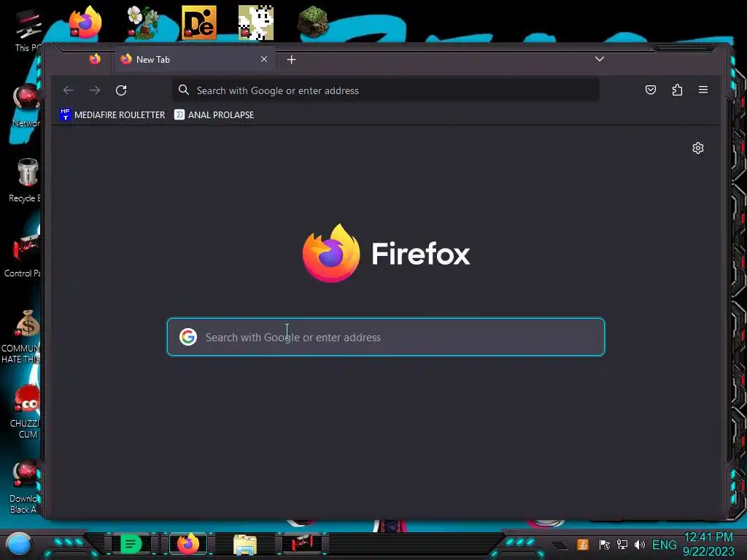Screen dimensions: 747x560
Task: Reload the current page
Action: pyautogui.click(x=121, y=90)
